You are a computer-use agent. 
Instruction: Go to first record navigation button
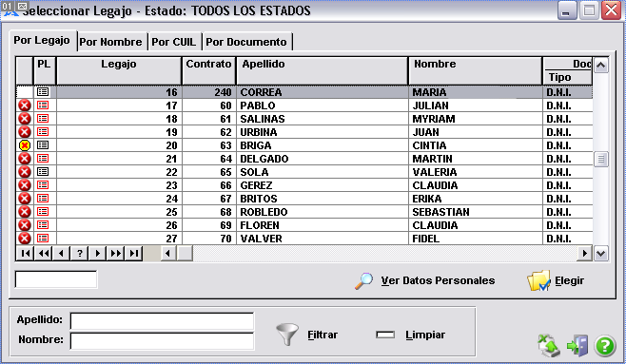[25, 253]
